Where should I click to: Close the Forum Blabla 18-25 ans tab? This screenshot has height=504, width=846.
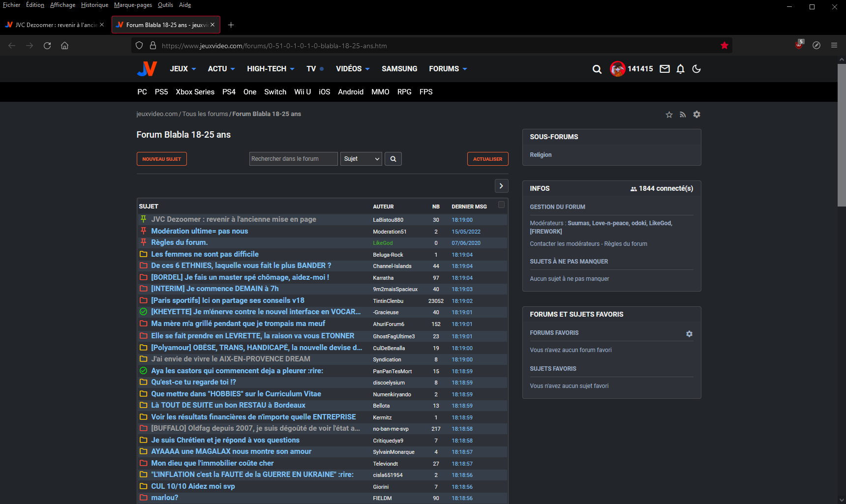[212, 25]
